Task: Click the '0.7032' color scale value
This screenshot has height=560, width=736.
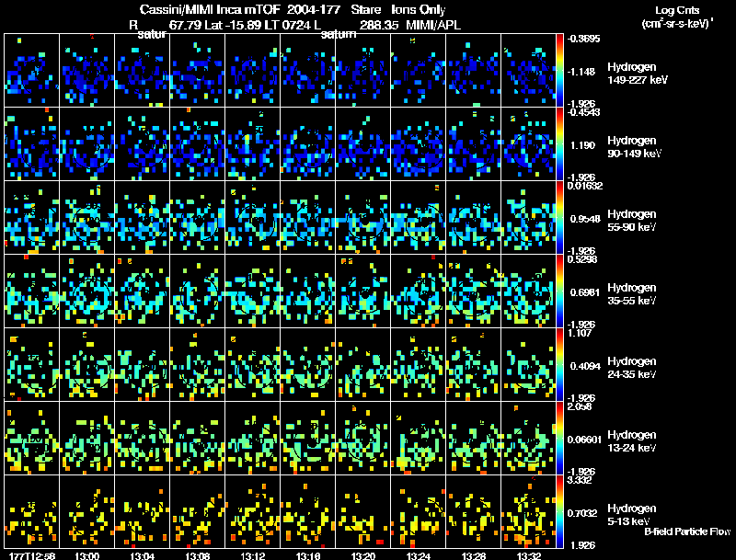Action: click(x=582, y=514)
